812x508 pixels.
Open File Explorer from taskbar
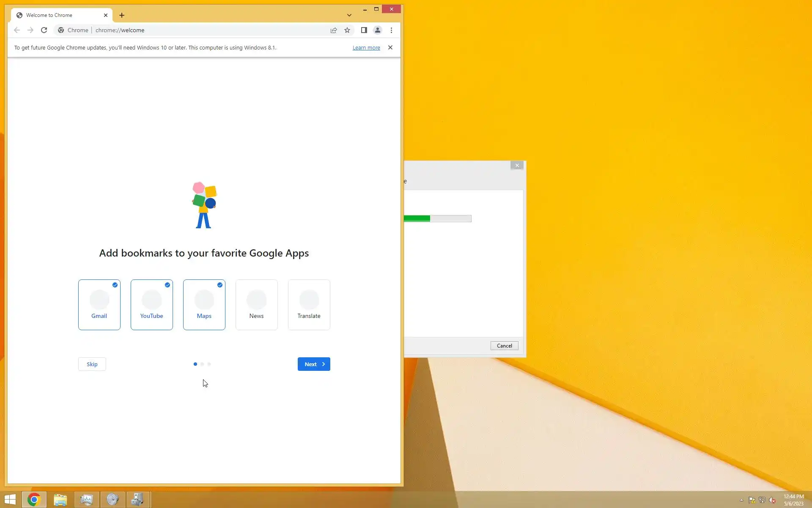tap(60, 500)
